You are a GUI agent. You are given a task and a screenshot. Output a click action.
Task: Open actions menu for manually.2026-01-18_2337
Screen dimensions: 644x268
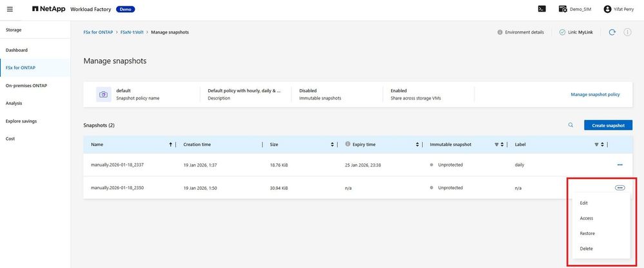[620, 165]
